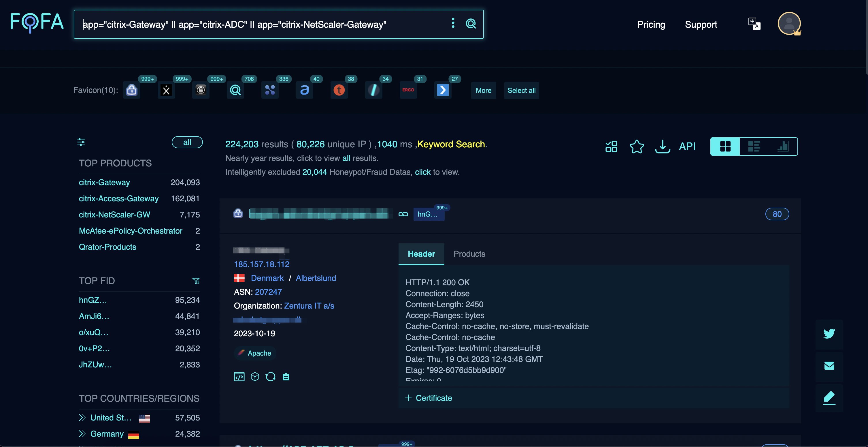Click the search query input field
The image size is (868, 447).
tap(263, 24)
